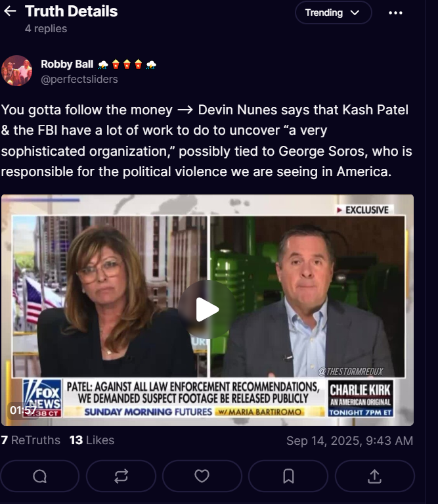Click the 01:57 video duration badge
The image size is (438, 504).
22,410
